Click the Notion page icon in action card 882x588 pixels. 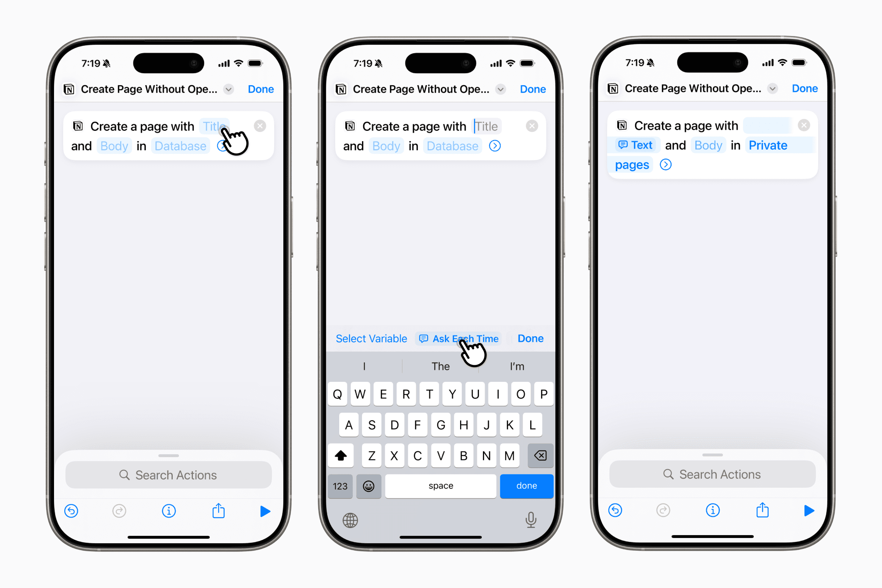click(79, 126)
